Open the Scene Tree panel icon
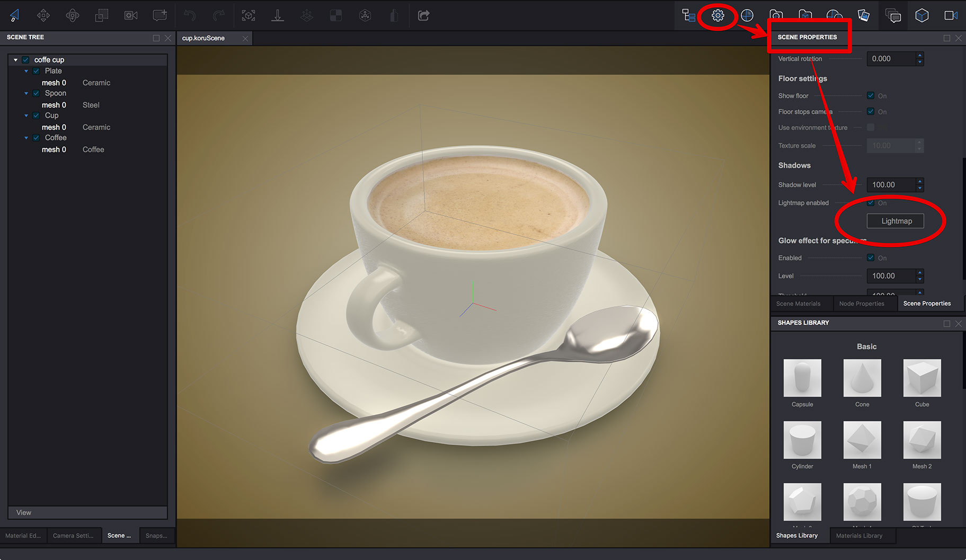 [x=688, y=15]
